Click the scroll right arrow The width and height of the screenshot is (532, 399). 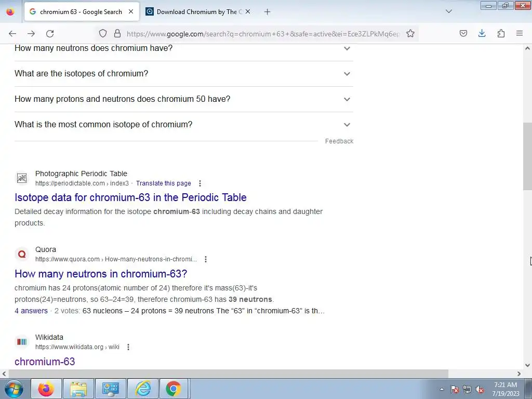click(519, 374)
